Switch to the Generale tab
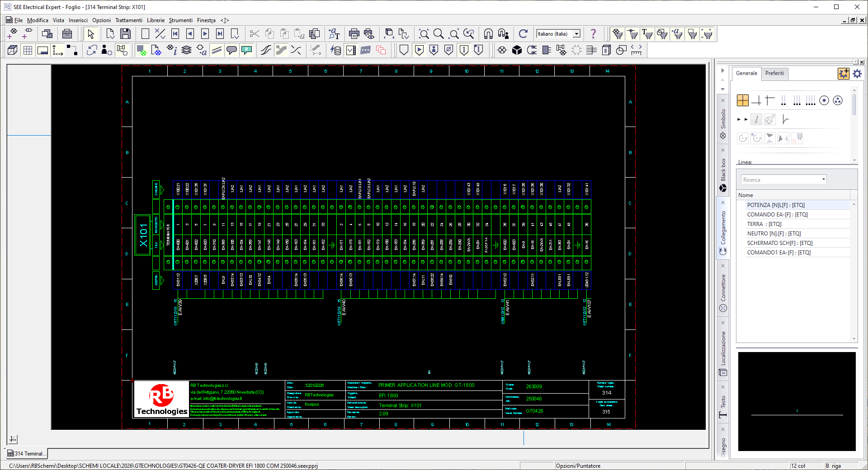This screenshot has height=470, width=868. coord(746,73)
